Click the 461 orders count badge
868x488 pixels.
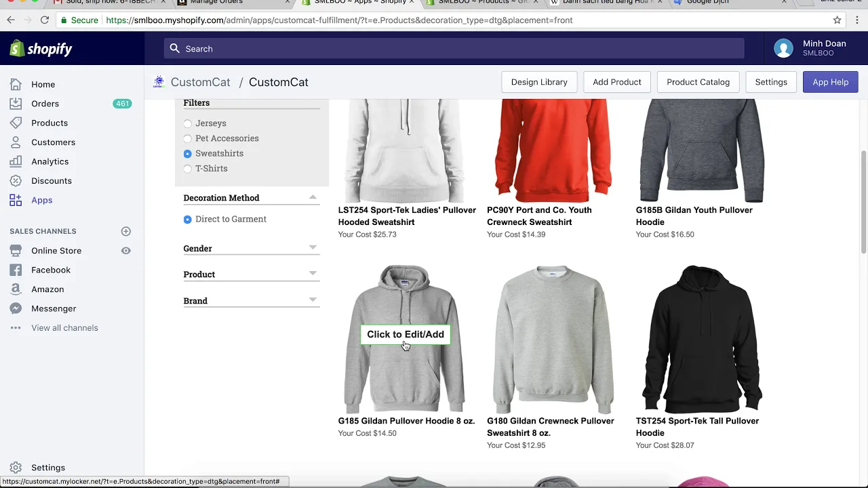[x=122, y=104]
